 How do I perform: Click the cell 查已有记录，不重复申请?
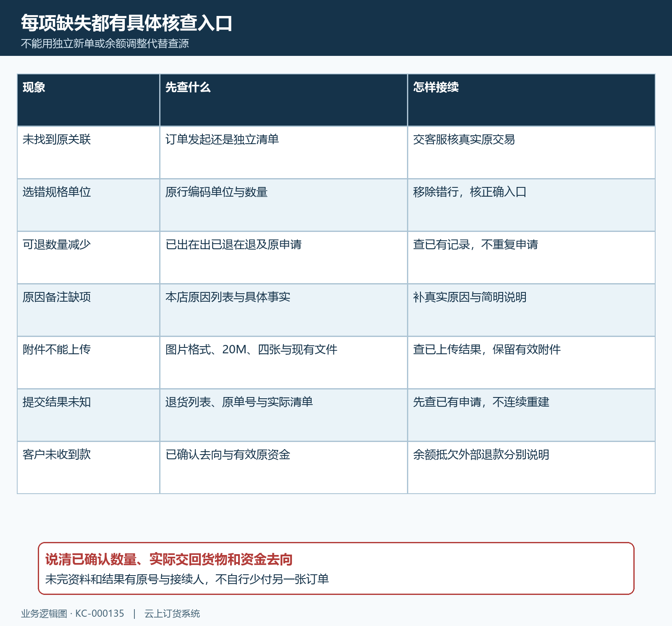(531, 258)
